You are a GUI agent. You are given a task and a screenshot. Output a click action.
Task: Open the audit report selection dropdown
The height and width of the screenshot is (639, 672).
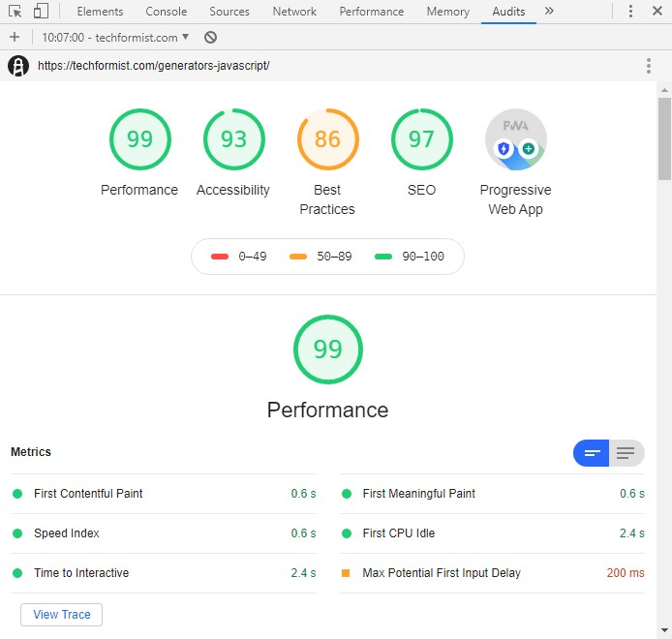[x=115, y=37]
